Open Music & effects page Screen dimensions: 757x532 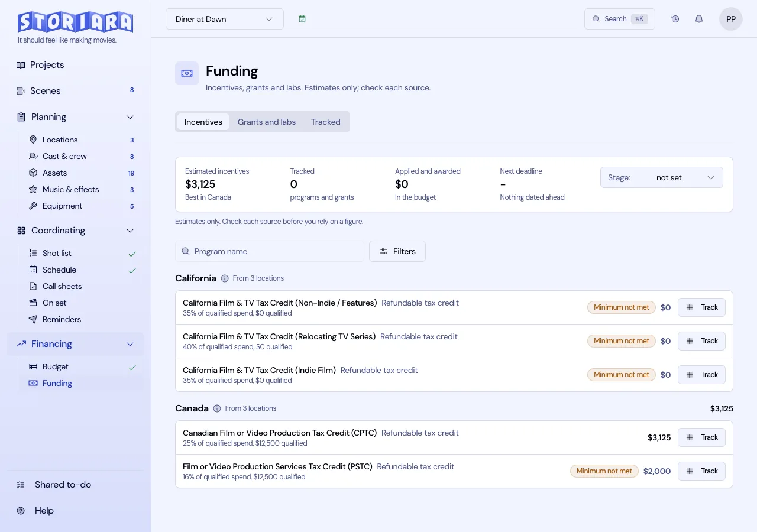[x=81, y=189]
